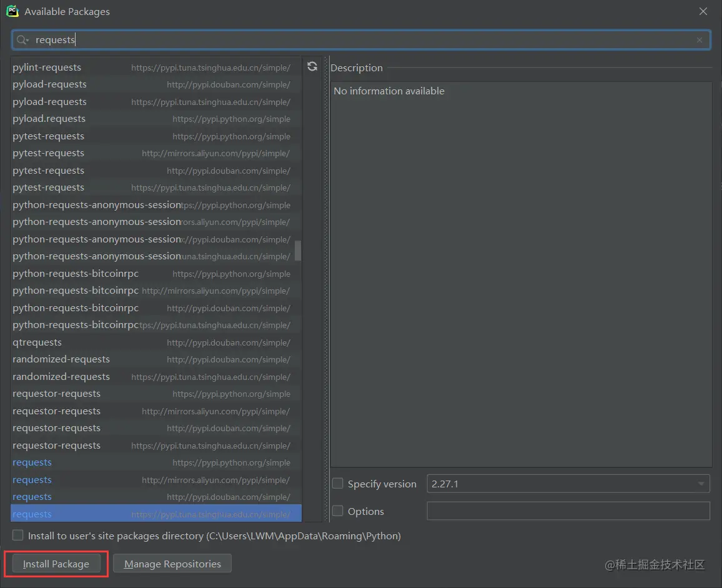The width and height of the screenshot is (722, 588).
Task: Select requests from pypi.python.org
Action: (156, 462)
